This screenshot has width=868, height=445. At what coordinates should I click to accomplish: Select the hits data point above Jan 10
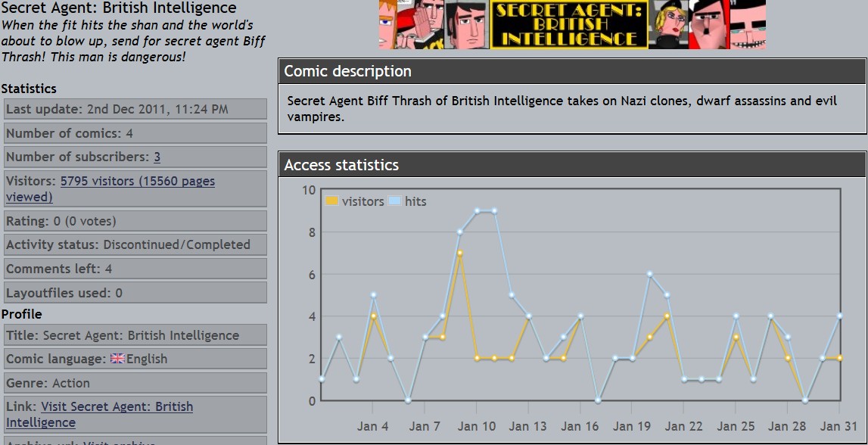pyautogui.click(x=477, y=210)
